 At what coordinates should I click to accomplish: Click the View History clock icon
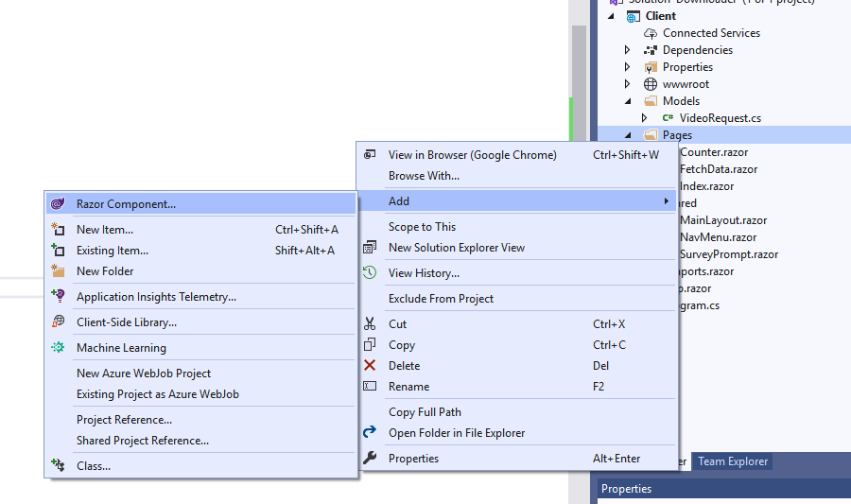(x=370, y=273)
